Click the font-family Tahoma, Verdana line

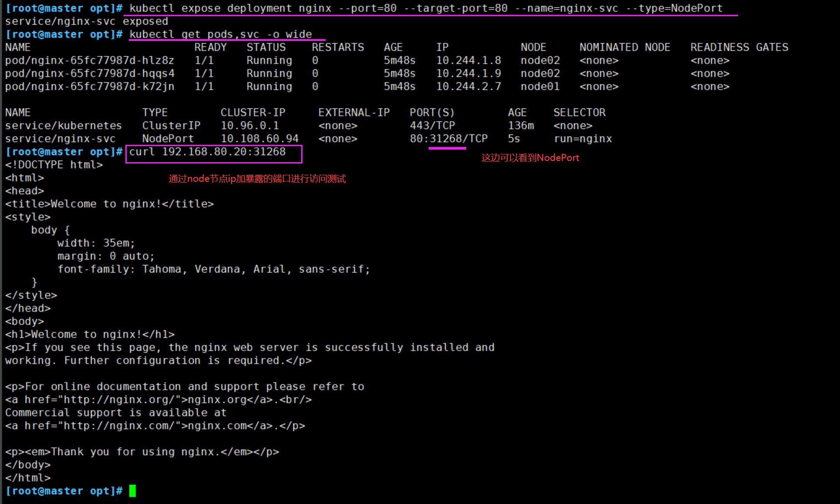tap(214, 269)
